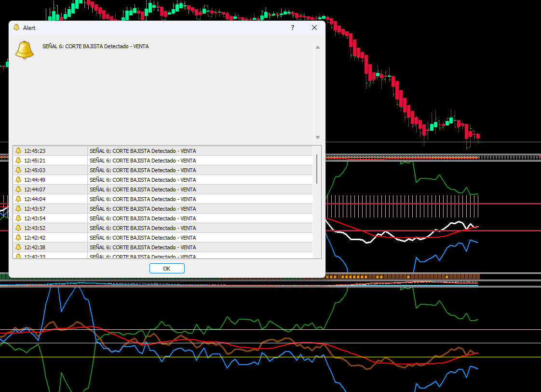The height and width of the screenshot is (392, 541).
Task: Select the alert row at 12:45:03
Action: point(163,170)
